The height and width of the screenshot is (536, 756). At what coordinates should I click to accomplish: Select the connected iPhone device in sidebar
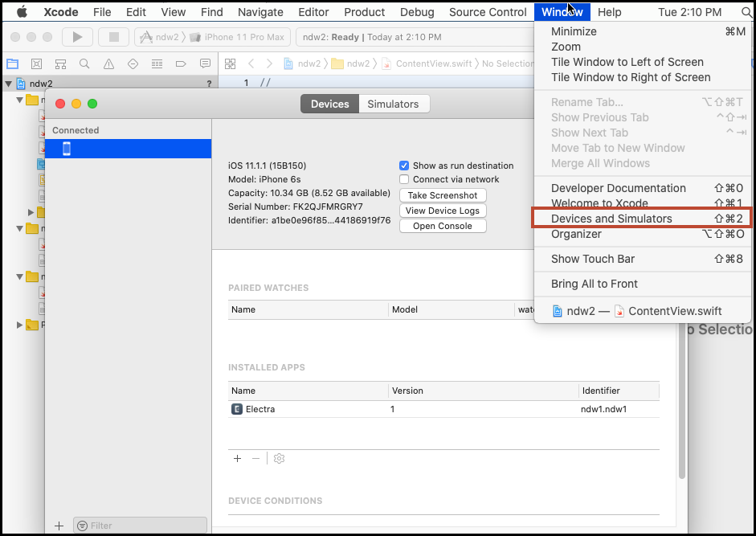coord(129,149)
